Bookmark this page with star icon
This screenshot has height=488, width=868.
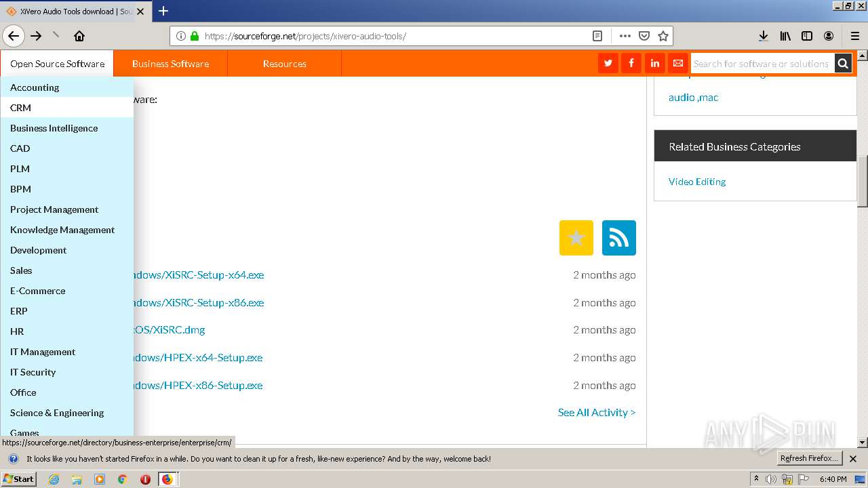click(663, 36)
